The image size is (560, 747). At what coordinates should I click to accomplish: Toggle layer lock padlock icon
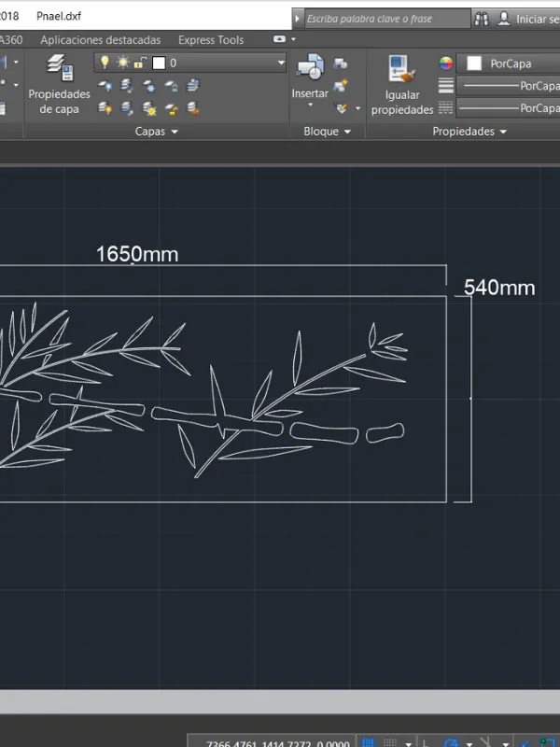[139, 63]
